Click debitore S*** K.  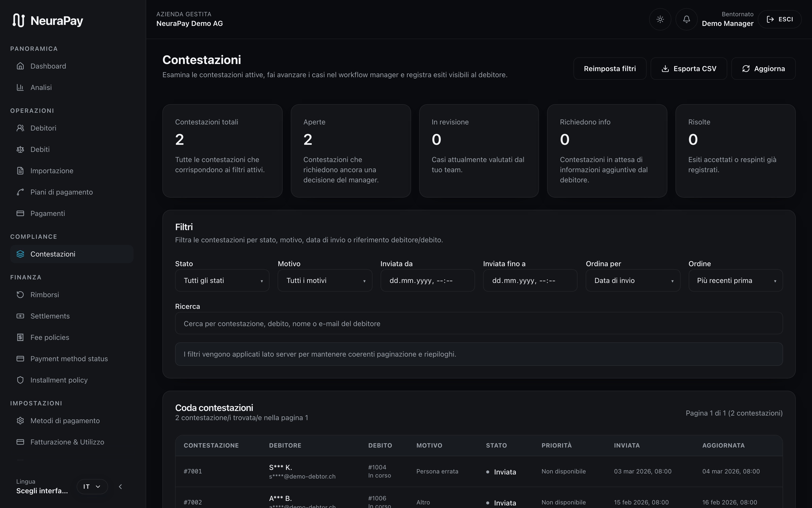(280, 467)
